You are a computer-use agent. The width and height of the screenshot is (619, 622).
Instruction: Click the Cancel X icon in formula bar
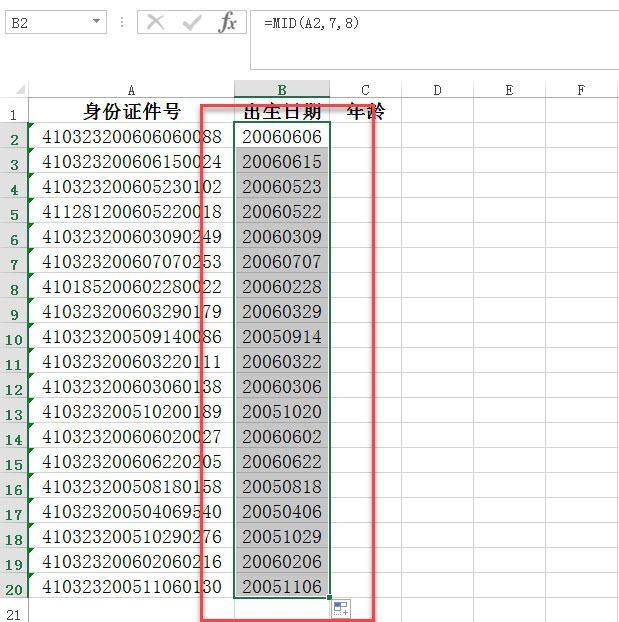coord(156,22)
